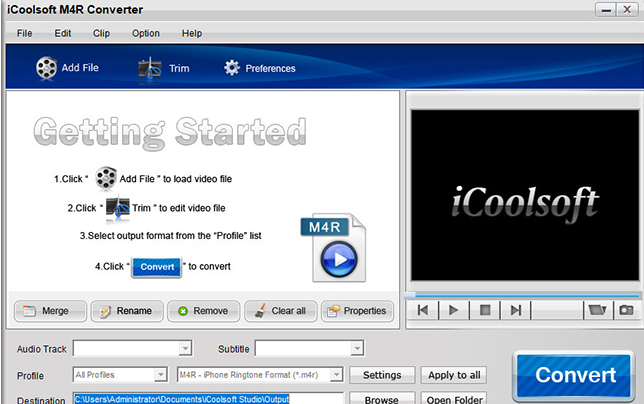Open the snapshot folder icon
644x404 pixels.
(598, 310)
